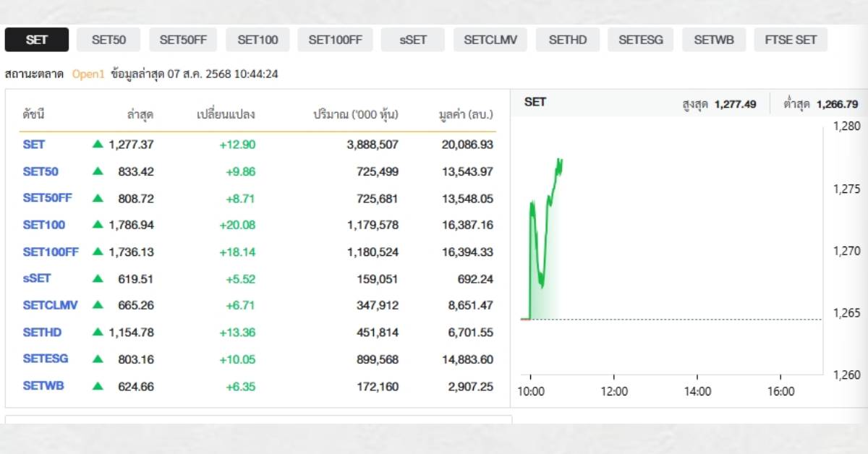The image size is (868, 454).
Task: Switch to the SET50 tab
Action: (x=109, y=40)
